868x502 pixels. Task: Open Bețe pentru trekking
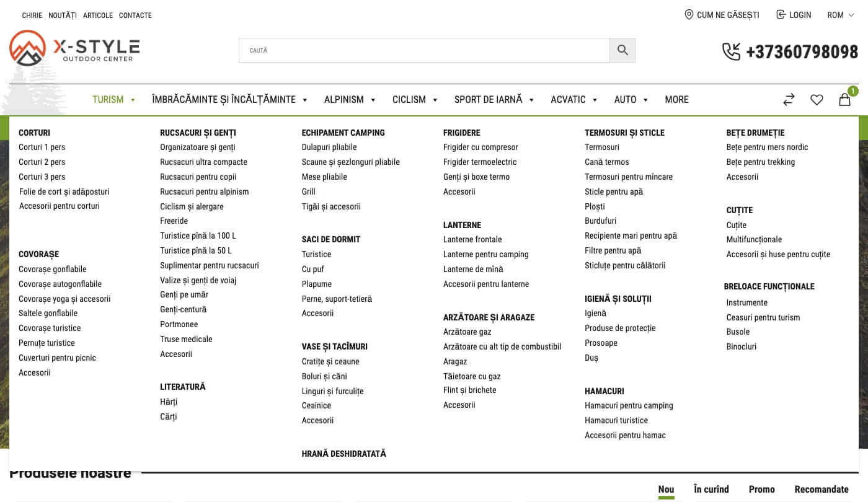tap(761, 162)
